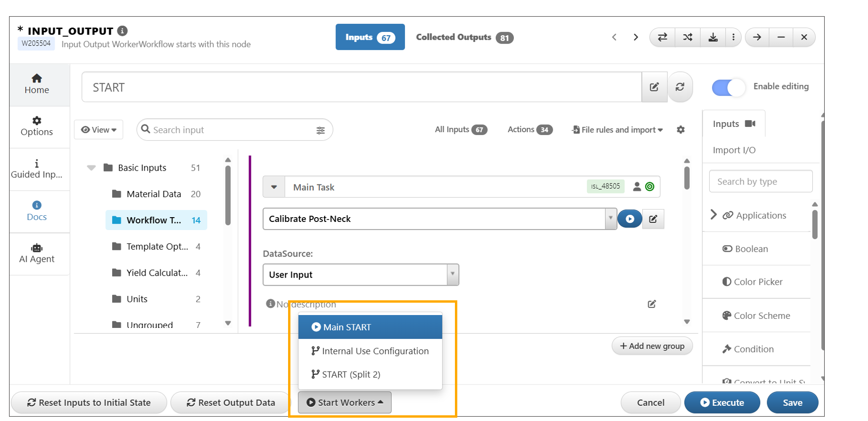Select the Color Picker input type
The width and height of the screenshot is (868, 421).
758,282
